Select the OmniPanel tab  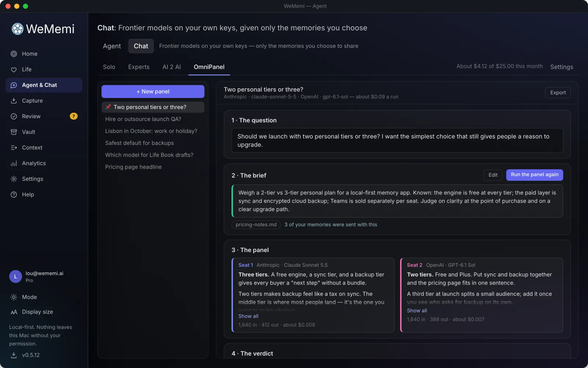tap(209, 67)
